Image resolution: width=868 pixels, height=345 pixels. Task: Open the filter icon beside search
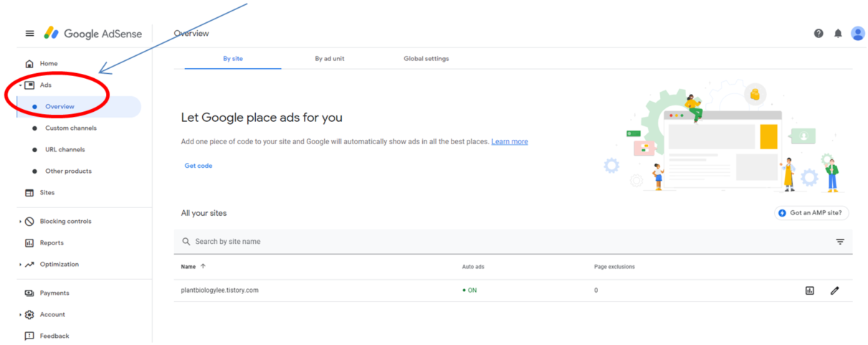click(840, 242)
